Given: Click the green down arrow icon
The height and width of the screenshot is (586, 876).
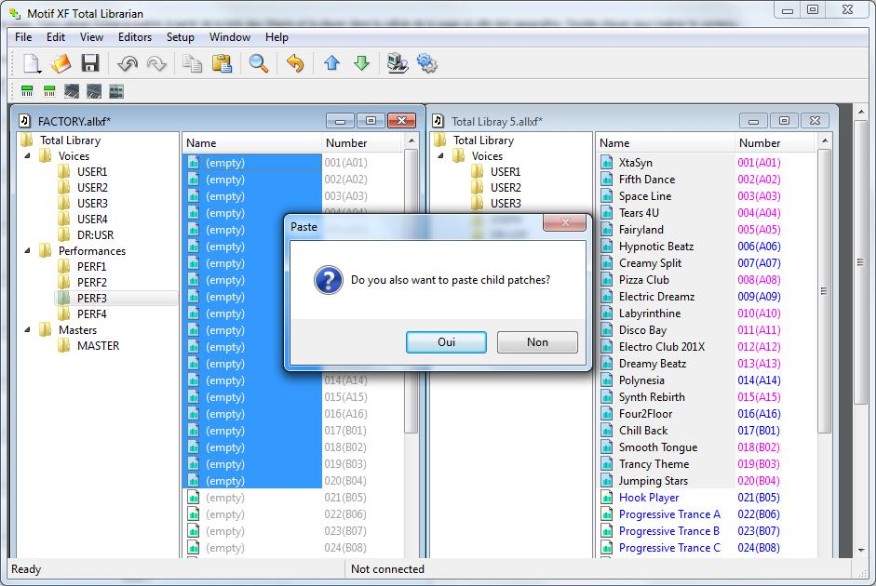Looking at the screenshot, I should (362, 63).
